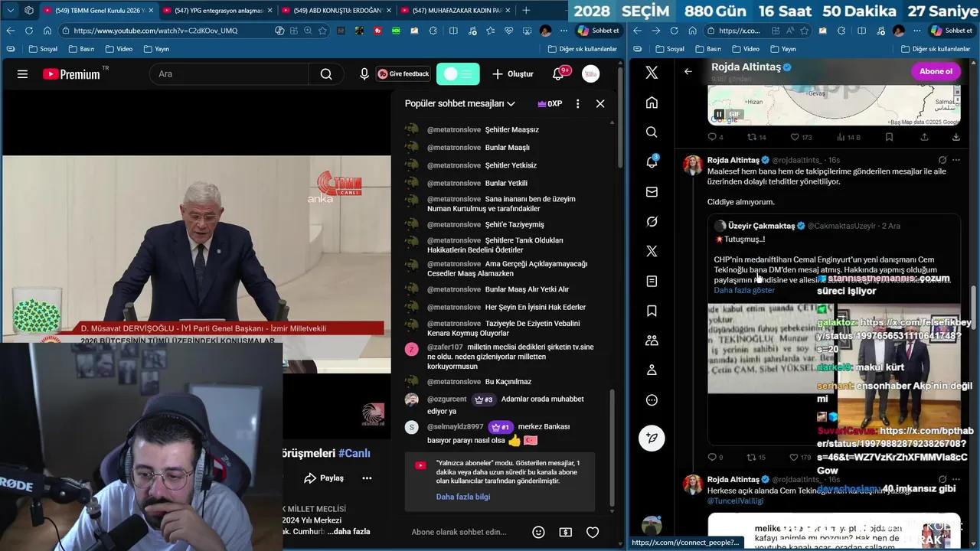Image resolution: width=980 pixels, height=551 pixels.
Task: Switch to YPG entegrasyon anlaşması tab
Action: (x=217, y=11)
